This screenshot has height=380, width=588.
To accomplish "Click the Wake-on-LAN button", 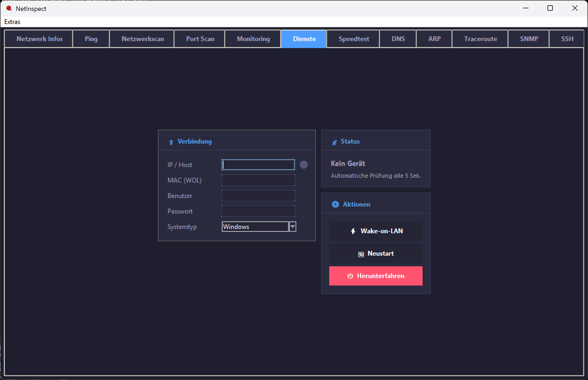I will (376, 231).
